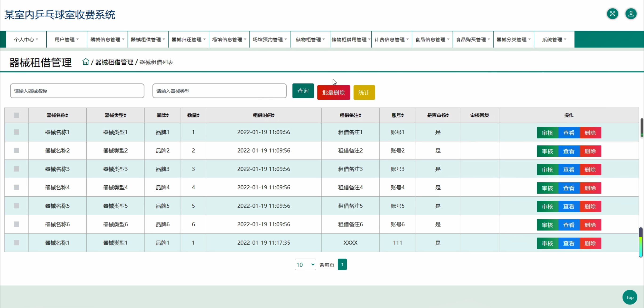The image size is (644, 308).
Task: Focus the 请输入器械名称 search field
Action: coord(77,91)
